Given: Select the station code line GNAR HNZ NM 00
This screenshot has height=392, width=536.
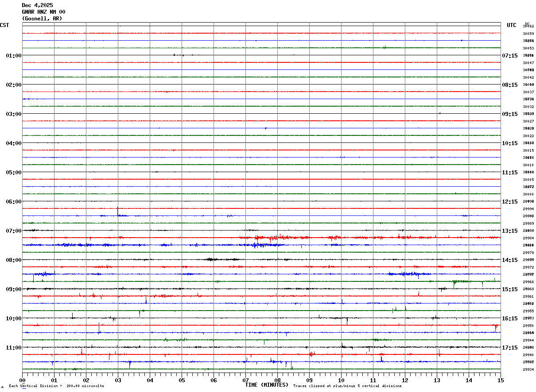Looking at the screenshot, I should pyautogui.click(x=43, y=12).
